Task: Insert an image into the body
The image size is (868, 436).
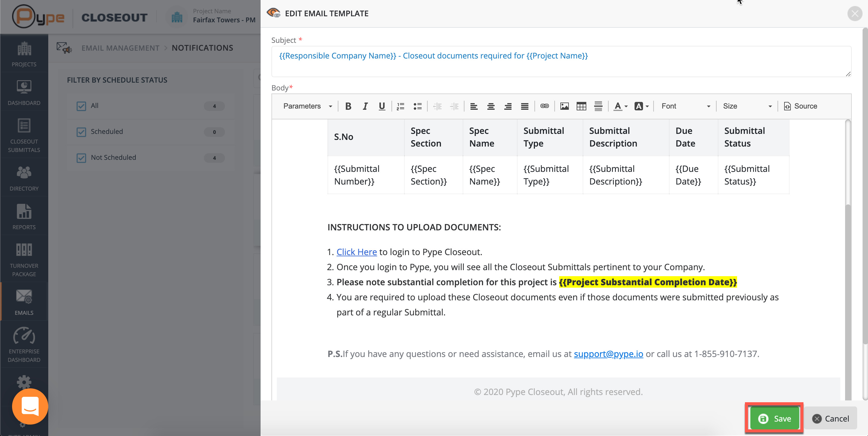Action: 564,106
